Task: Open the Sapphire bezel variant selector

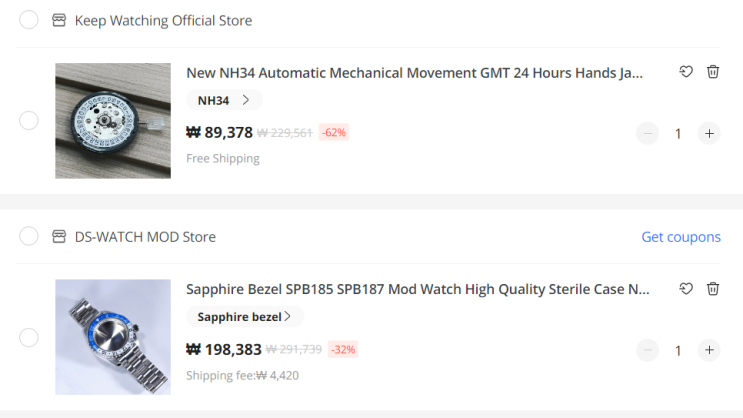Action: coord(245,317)
